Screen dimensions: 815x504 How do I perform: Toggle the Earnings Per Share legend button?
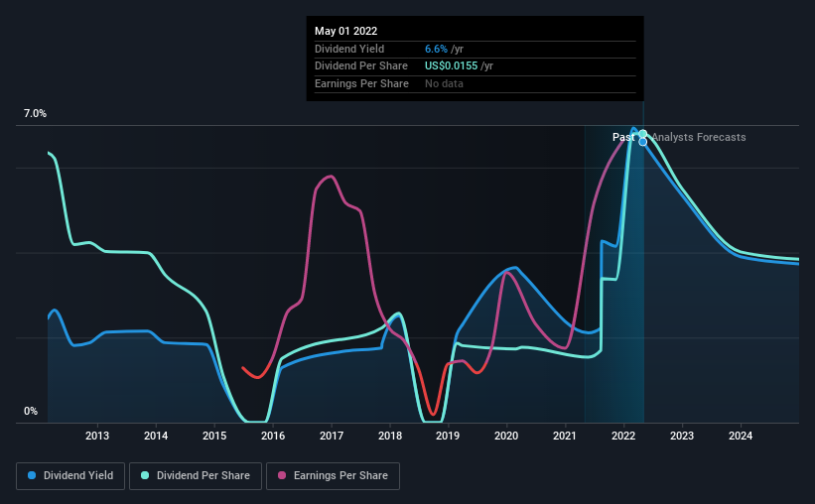pyautogui.click(x=333, y=476)
